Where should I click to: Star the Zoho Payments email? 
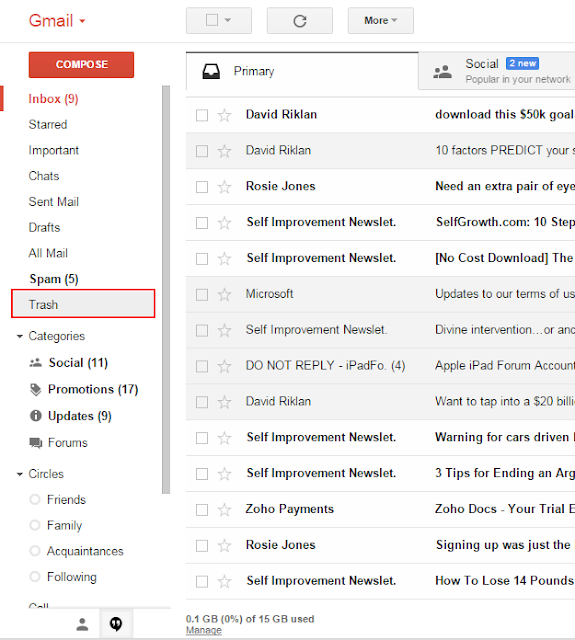point(224,510)
